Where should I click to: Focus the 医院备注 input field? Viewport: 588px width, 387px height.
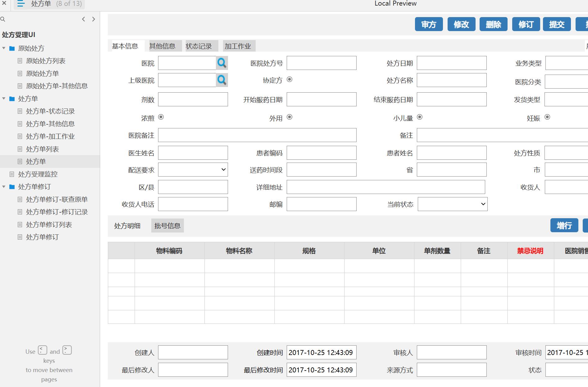click(x=257, y=135)
